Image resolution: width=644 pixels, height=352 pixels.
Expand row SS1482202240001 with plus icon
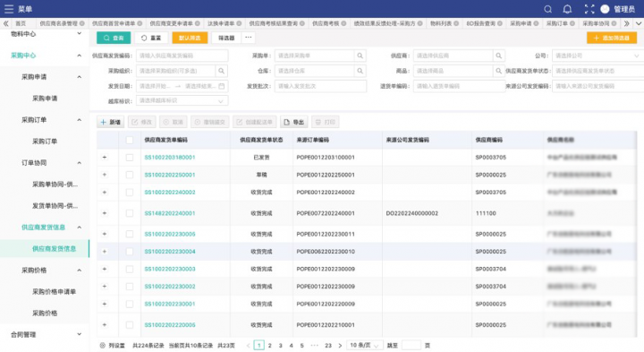105,213
